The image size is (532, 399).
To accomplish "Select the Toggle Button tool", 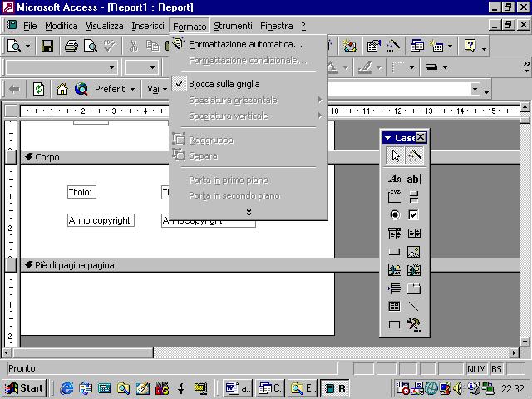I will coord(414,196).
